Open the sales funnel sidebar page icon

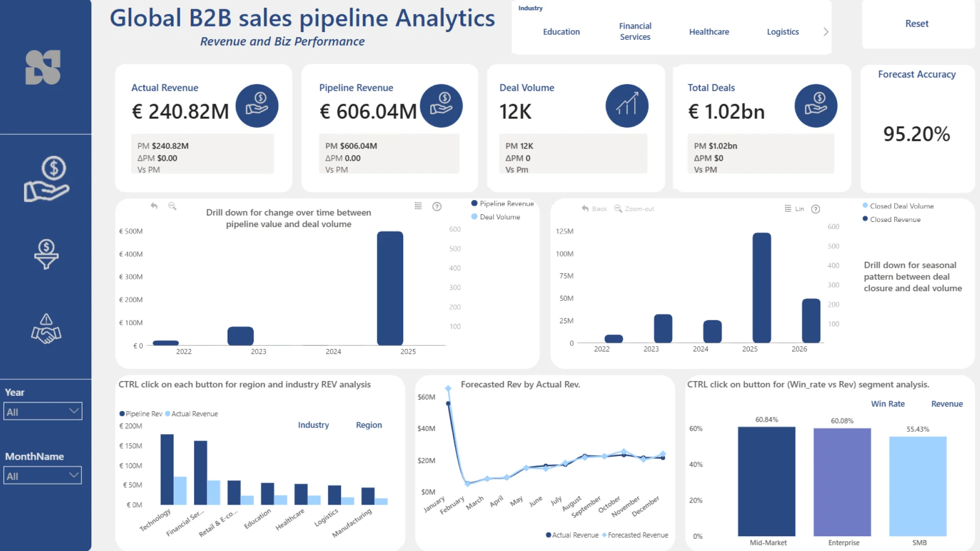pos(46,254)
